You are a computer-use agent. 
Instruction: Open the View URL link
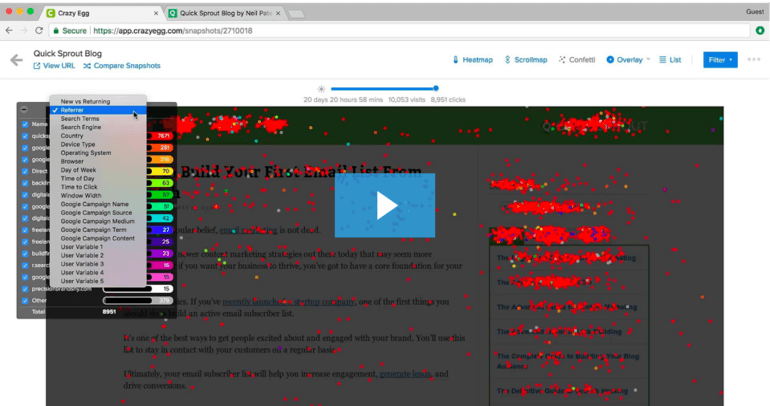54,66
